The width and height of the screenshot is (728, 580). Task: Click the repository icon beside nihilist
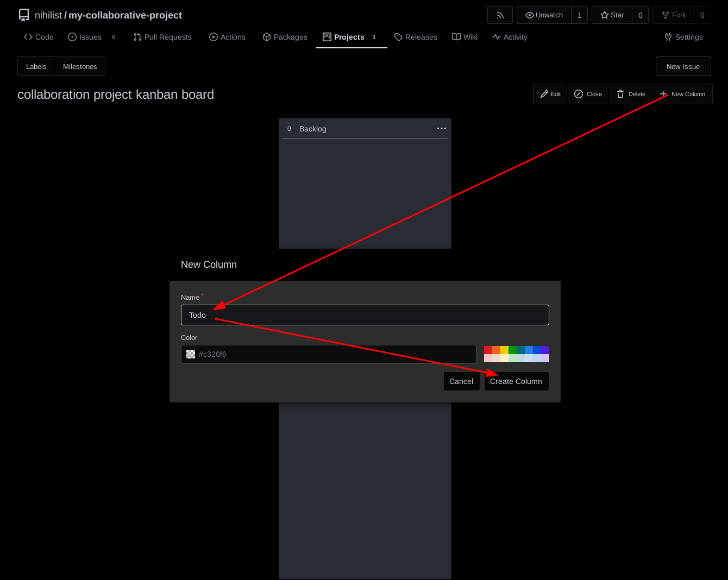24,15
